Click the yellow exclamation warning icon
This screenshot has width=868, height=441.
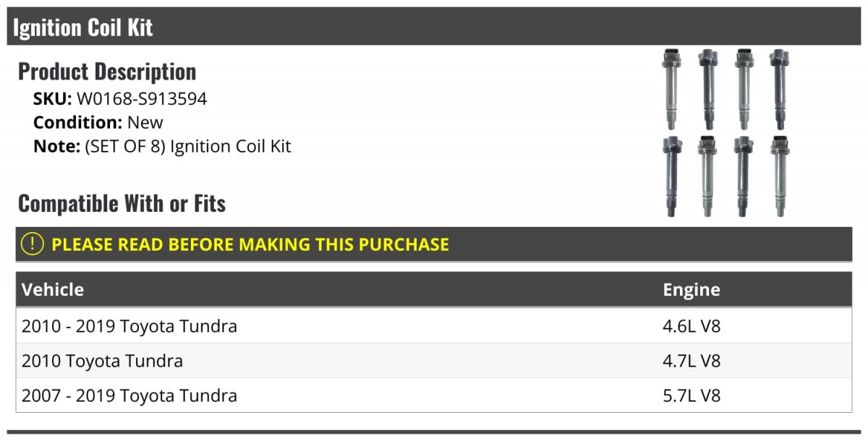[32, 244]
